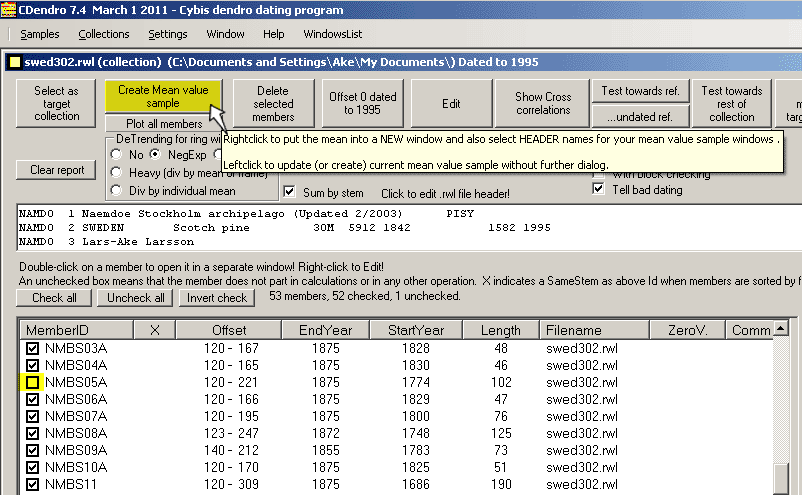
Task: Select Heavy detrending radio button
Action: [x=117, y=173]
